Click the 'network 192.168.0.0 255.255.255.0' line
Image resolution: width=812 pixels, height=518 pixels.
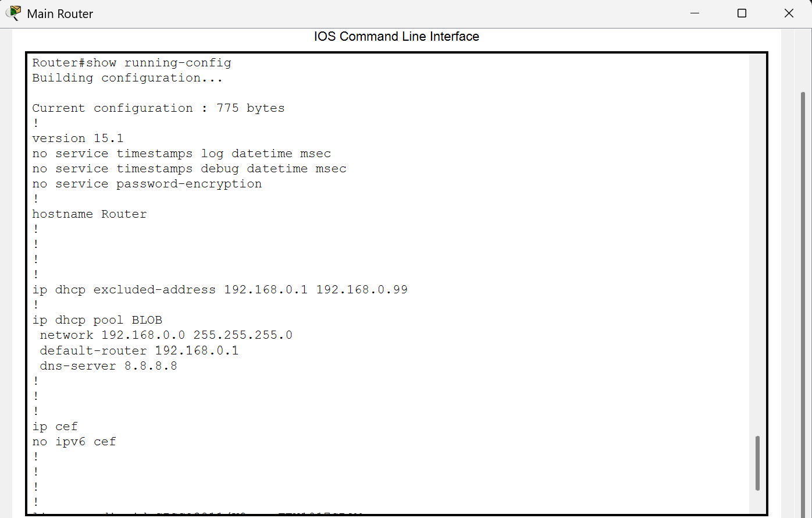(x=166, y=335)
